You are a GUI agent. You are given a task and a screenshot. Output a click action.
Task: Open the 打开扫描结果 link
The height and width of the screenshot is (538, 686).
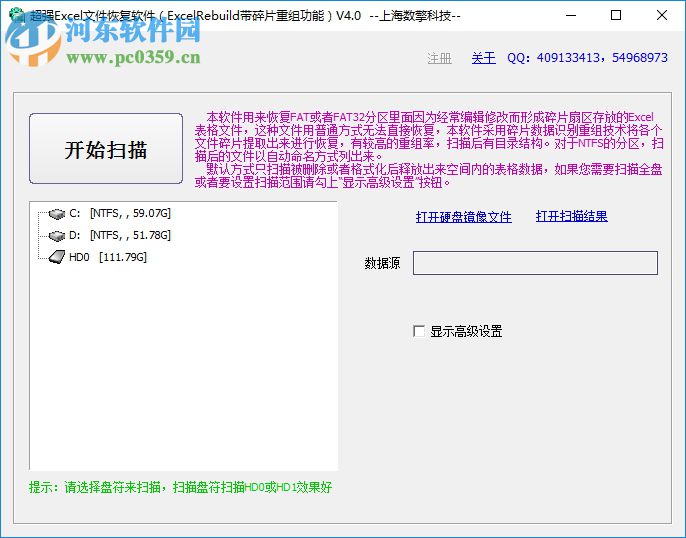[x=571, y=216]
